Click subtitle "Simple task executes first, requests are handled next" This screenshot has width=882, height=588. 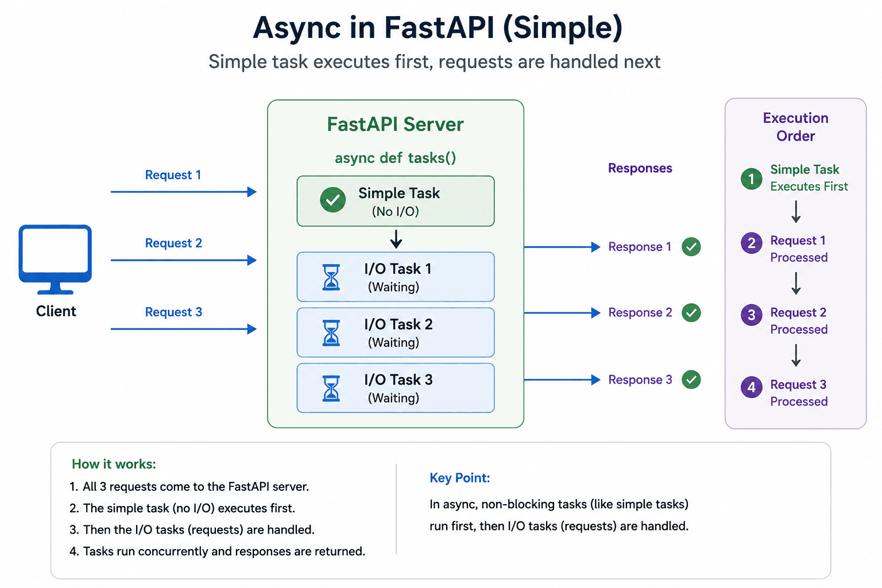[435, 61]
